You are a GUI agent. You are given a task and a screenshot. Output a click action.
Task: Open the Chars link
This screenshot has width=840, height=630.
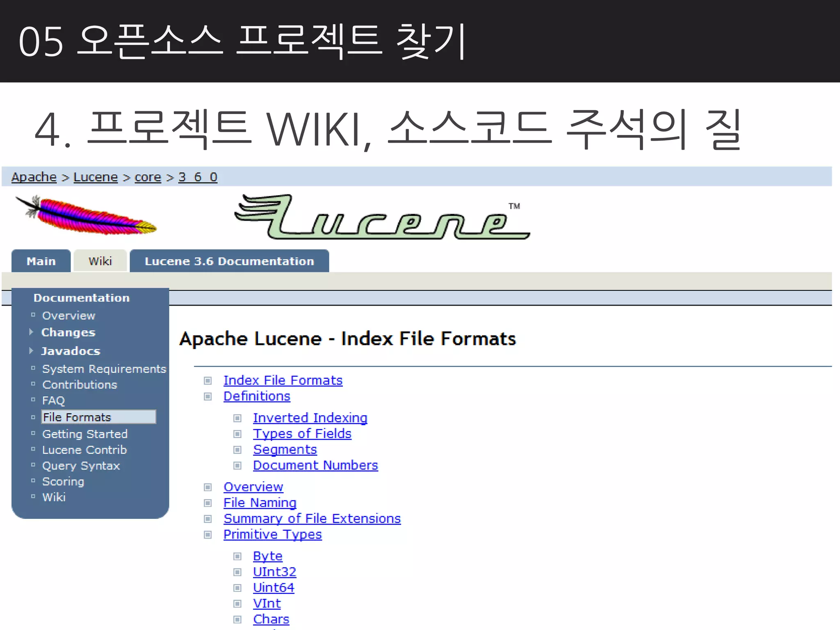point(271,619)
